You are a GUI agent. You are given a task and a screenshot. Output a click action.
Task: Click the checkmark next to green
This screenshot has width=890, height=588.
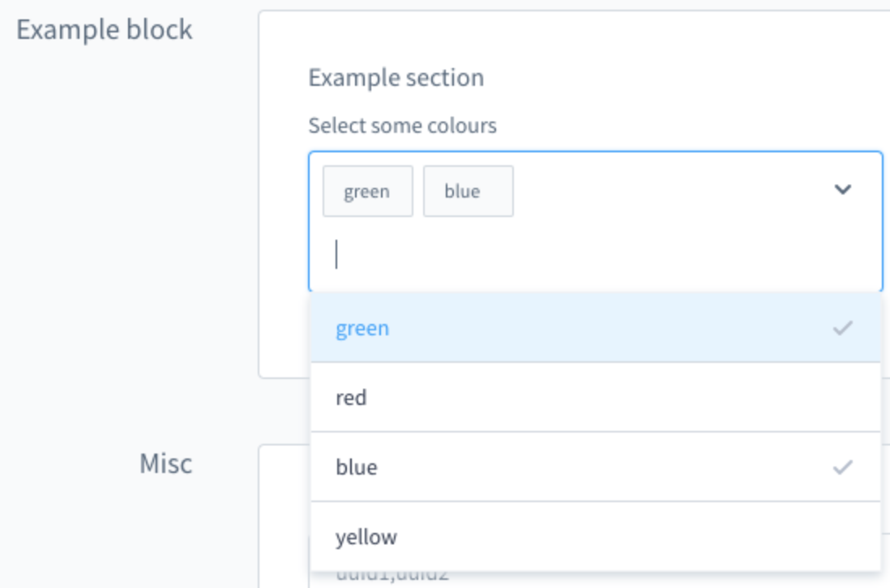point(843,327)
